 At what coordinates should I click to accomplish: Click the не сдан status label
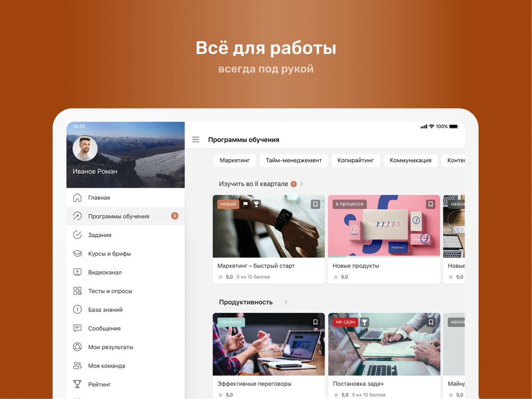point(345,322)
